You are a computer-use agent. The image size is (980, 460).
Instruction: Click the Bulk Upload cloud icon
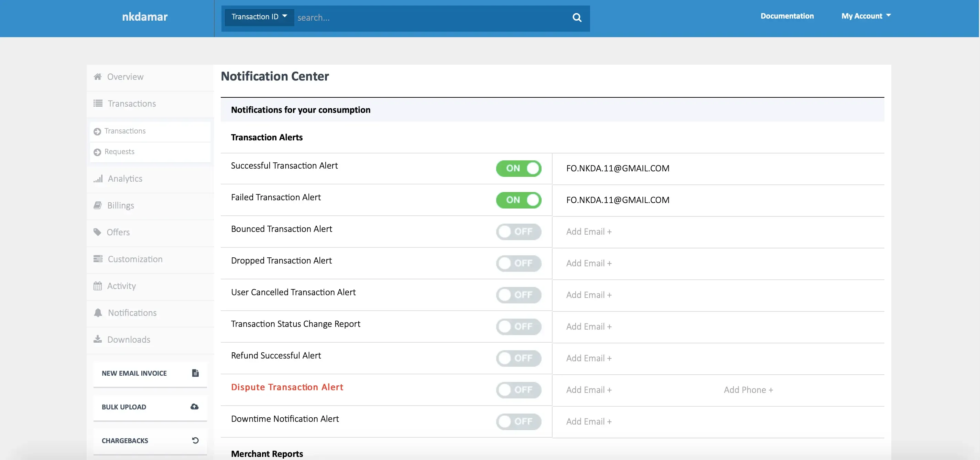click(x=194, y=407)
